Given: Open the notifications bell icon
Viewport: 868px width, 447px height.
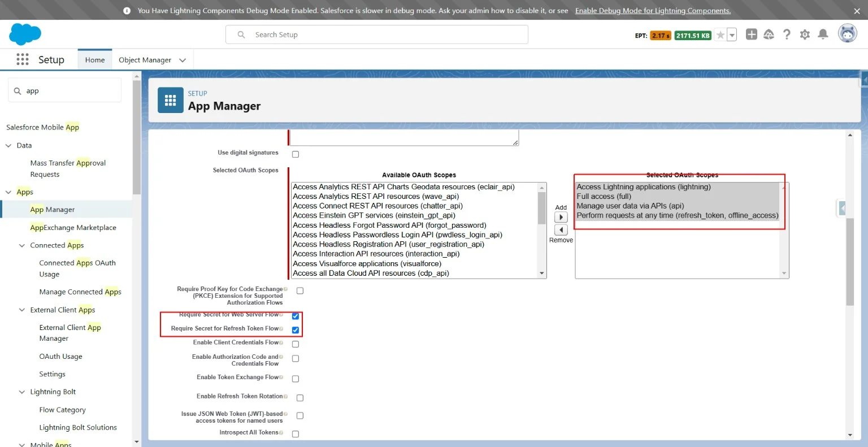Looking at the screenshot, I should (823, 34).
